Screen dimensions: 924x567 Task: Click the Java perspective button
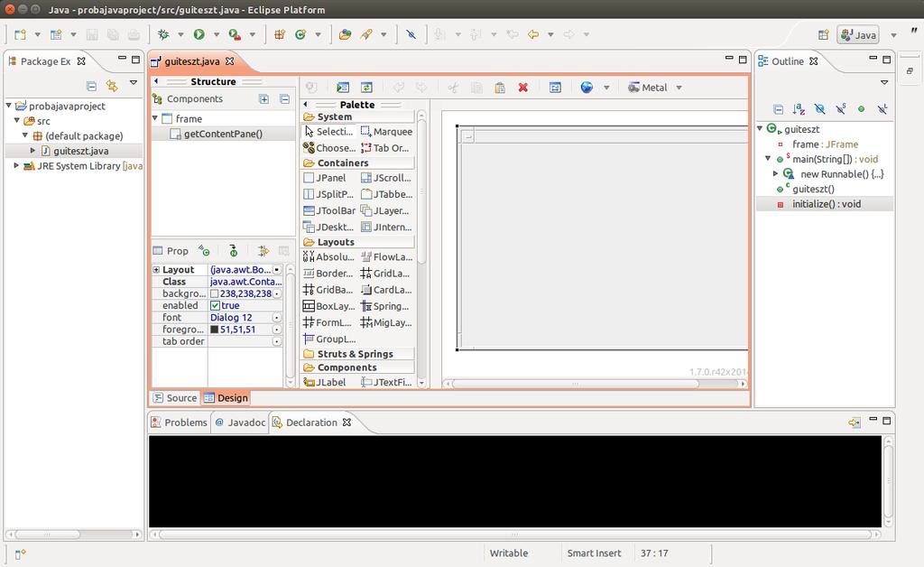858,35
